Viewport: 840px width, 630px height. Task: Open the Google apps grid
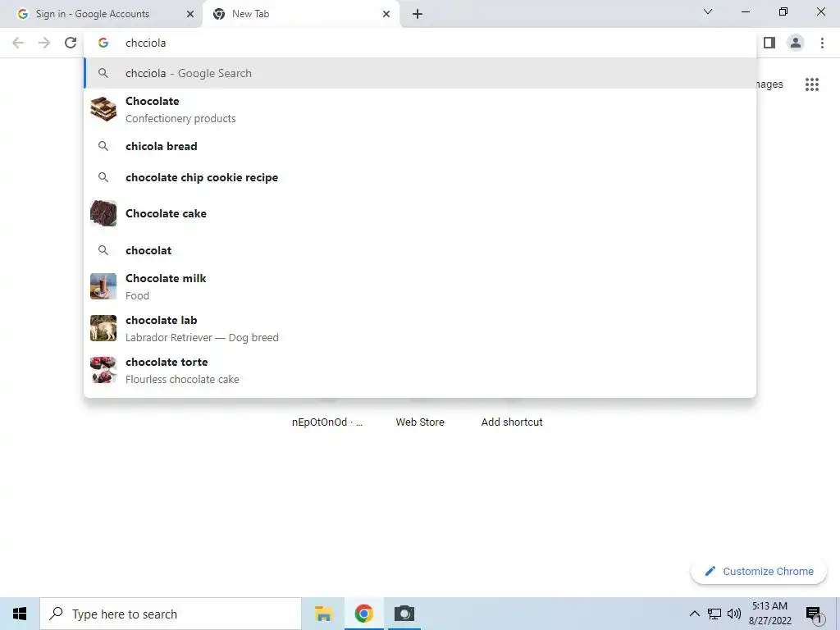click(x=811, y=84)
